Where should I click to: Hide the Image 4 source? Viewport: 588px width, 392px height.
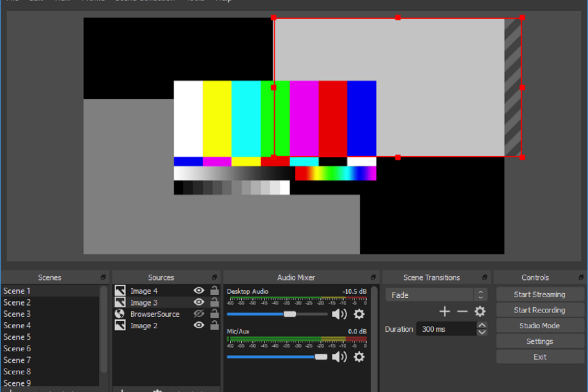coord(199,290)
